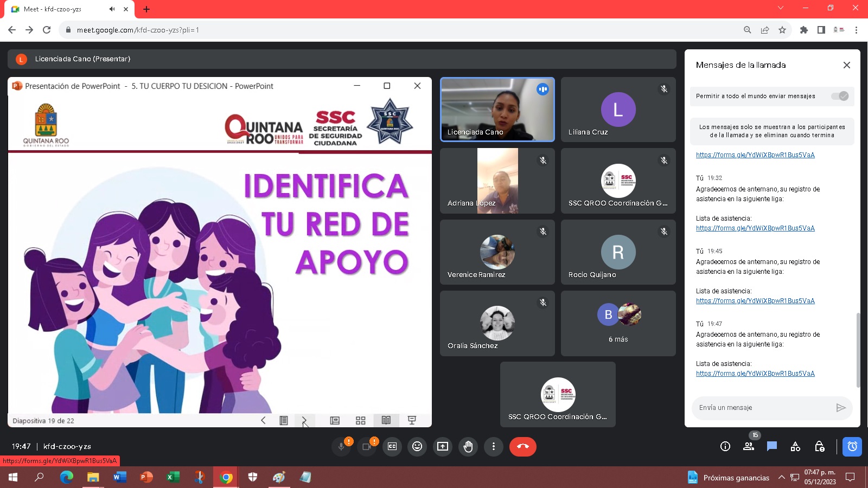
Task: Open Word from the taskbar
Action: click(x=119, y=477)
